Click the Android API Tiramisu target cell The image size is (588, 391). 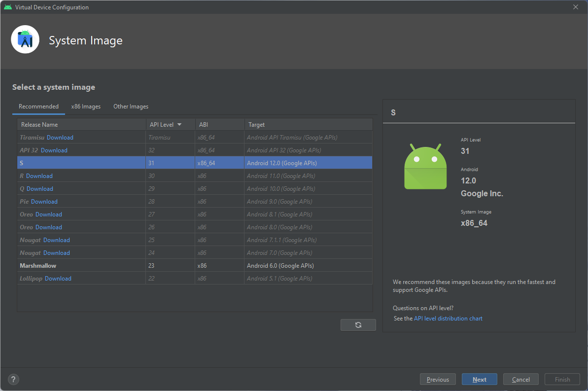coord(308,138)
